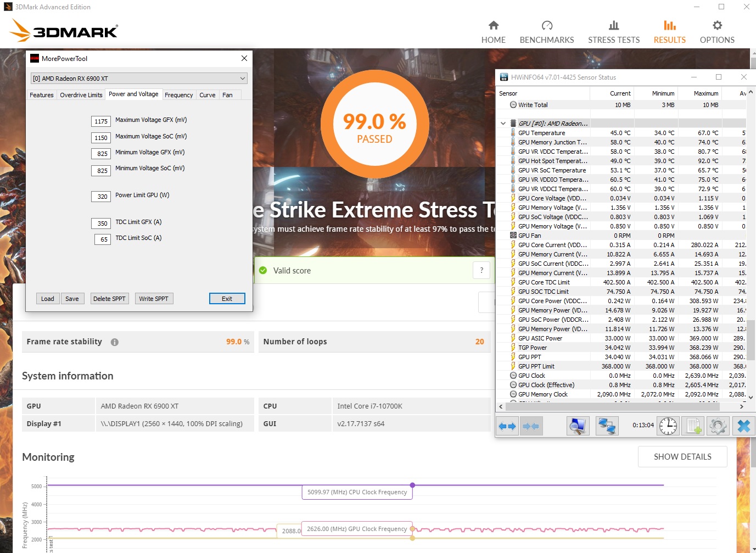Click the Minimum Voltage GFX input box

point(101,154)
